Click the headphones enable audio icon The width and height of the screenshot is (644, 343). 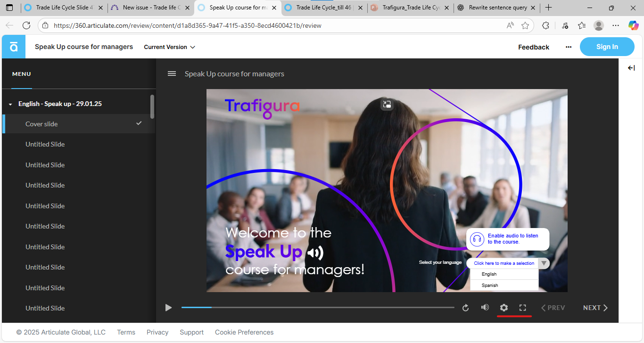tap(477, 239)
